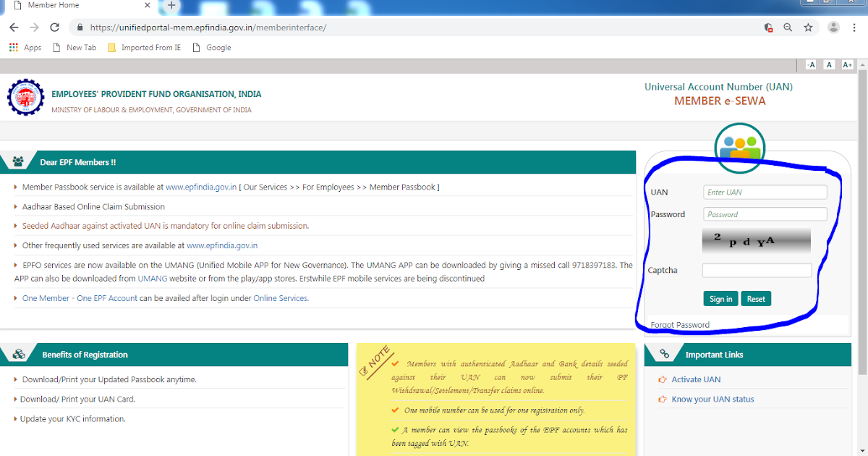Viewport: 868px width, 456px height.
Task: Click the A+ font size increase button
Action: click(x=846, y=64)
